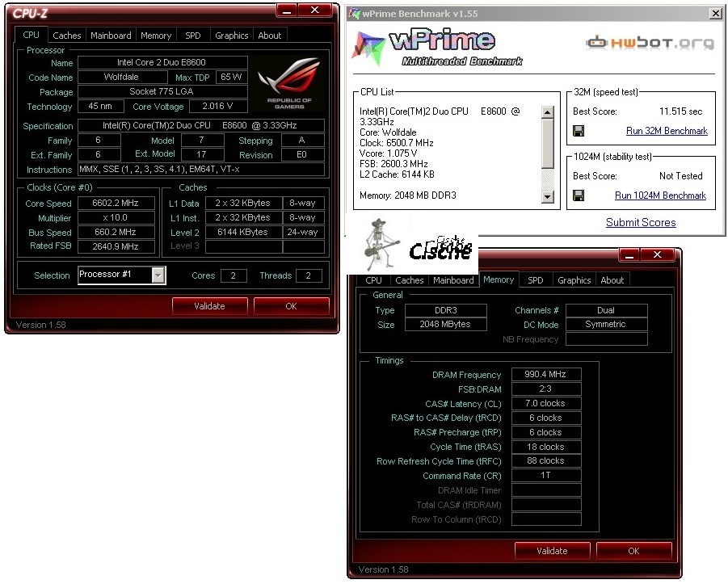Click the FSB:DRAM 2:3 value
Viewport: 728px width, 584px height.
[546, 389]
